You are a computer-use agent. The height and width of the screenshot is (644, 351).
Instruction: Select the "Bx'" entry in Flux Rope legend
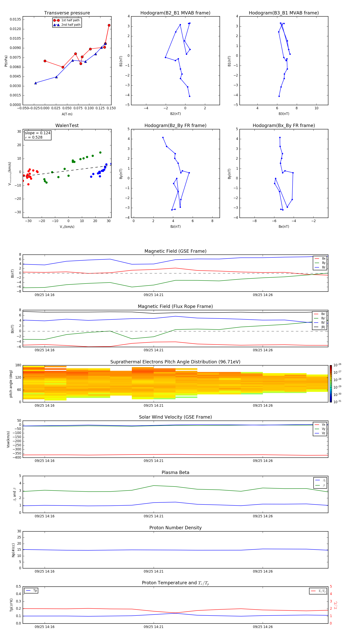click(320, 314)
